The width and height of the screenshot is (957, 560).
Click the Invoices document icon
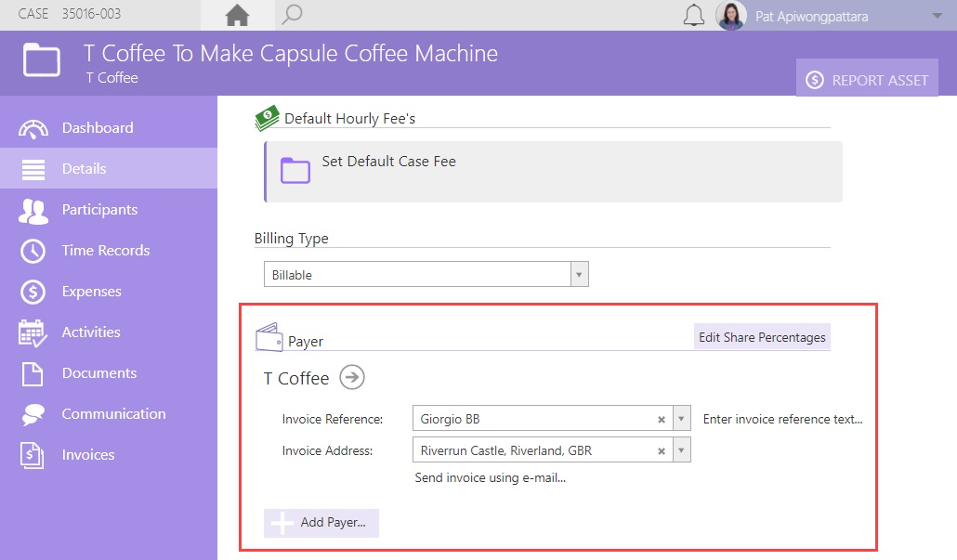coord(32,456)
